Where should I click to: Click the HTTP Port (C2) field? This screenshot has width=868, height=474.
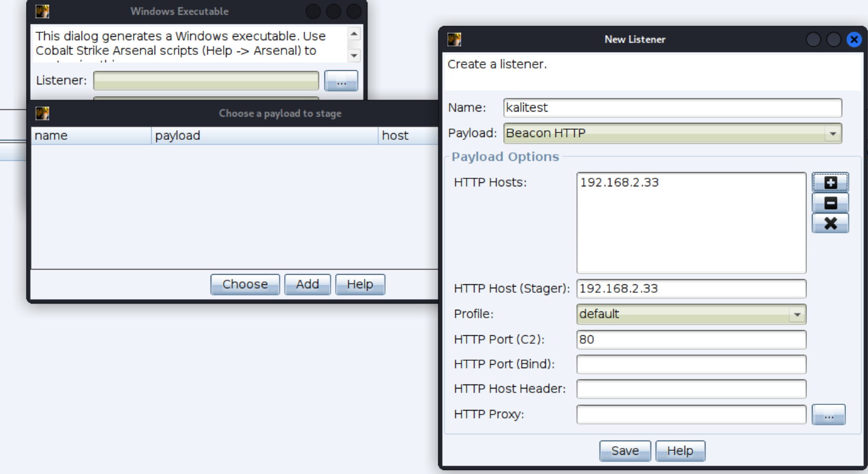691,339
